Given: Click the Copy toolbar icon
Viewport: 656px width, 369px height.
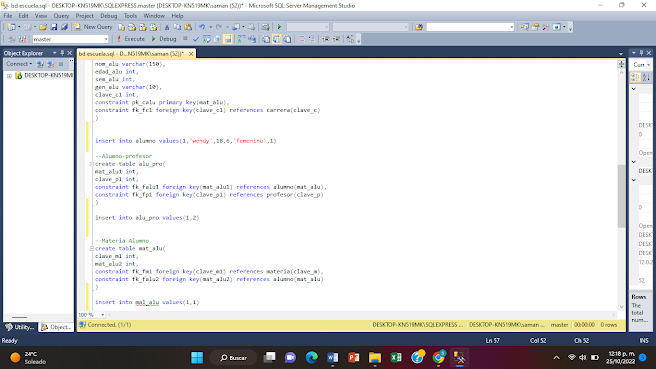Looking at the screenshot, I should point(177,27).
